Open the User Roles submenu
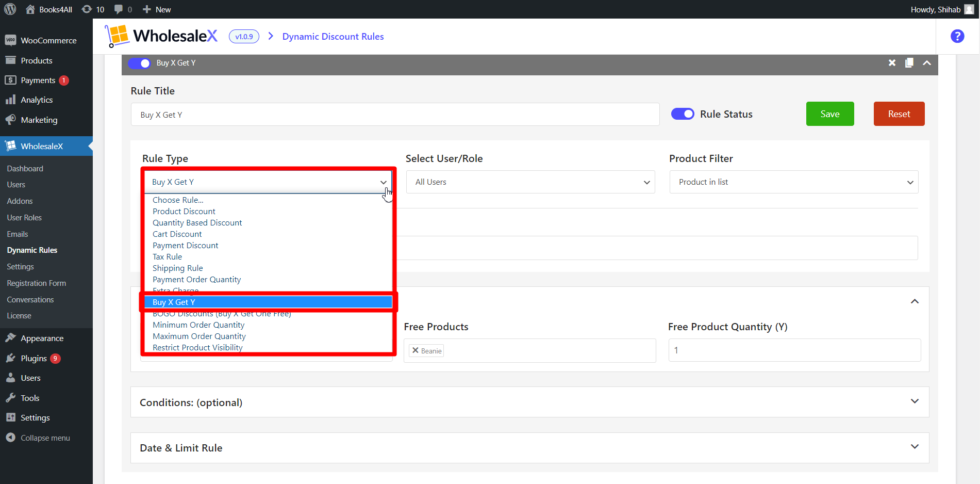980x484 pixels. coord(24,217)
